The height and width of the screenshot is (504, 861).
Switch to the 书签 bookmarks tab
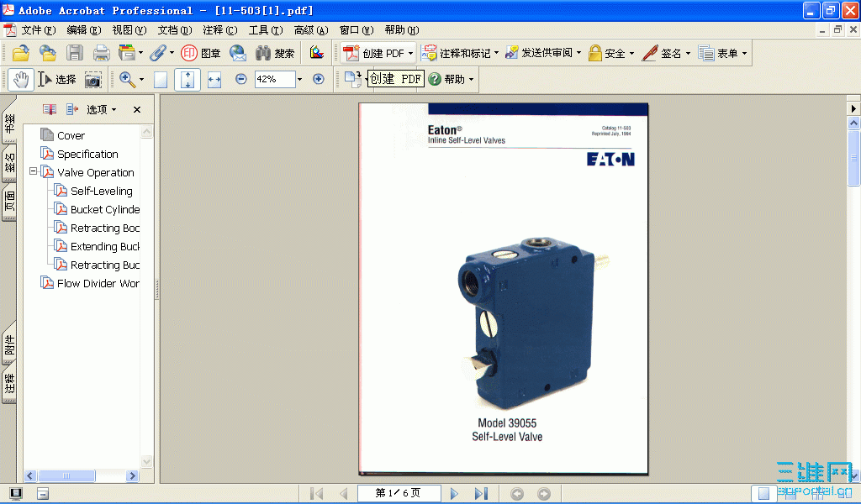tap(9, 123)
